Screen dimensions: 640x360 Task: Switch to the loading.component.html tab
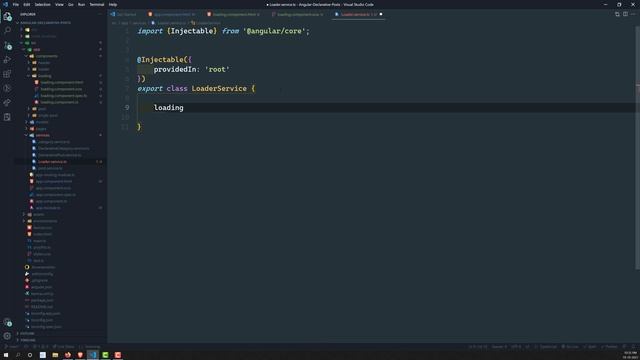click(x=234, y=14)
